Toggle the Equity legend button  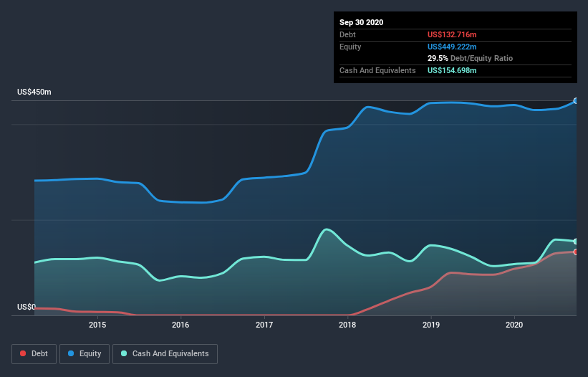tap(85, 354)
